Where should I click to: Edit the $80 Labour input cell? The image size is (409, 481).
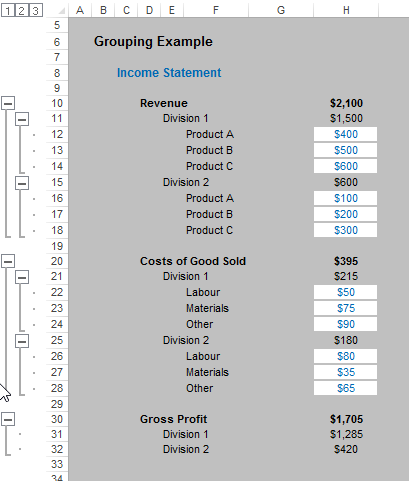click(x=345, y=356)
